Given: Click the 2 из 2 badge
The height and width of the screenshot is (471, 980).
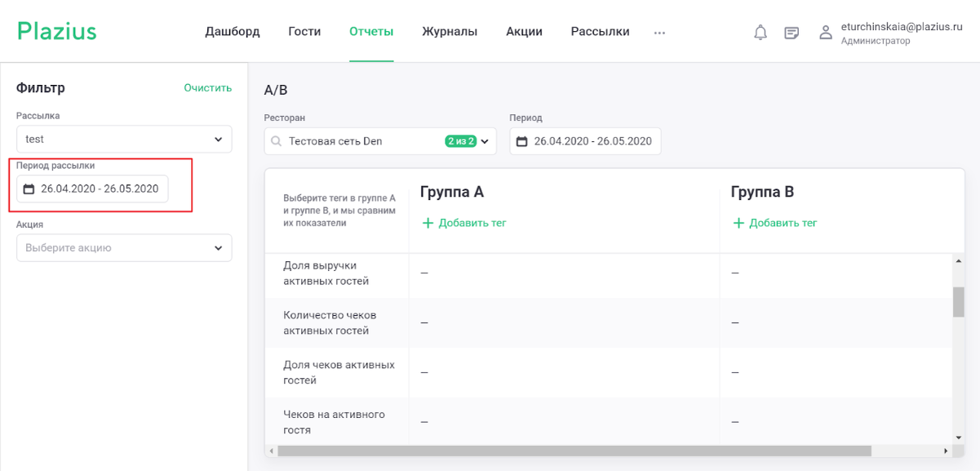Looking at the screenshot, I should (460, 141).
